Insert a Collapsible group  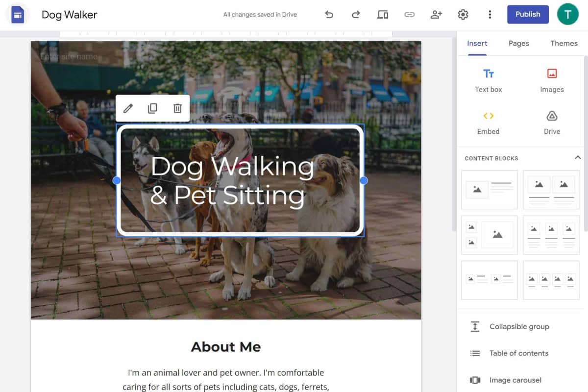(519, 326)
